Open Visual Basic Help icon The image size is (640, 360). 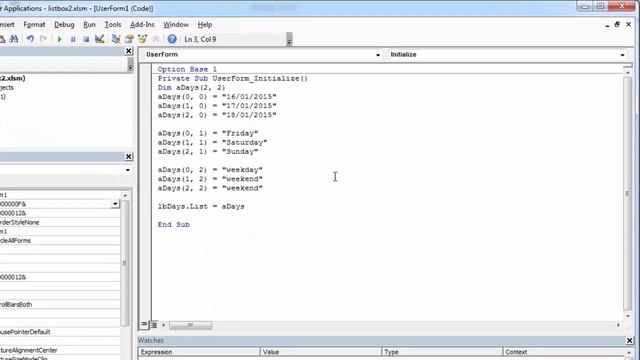coord(172,39)
